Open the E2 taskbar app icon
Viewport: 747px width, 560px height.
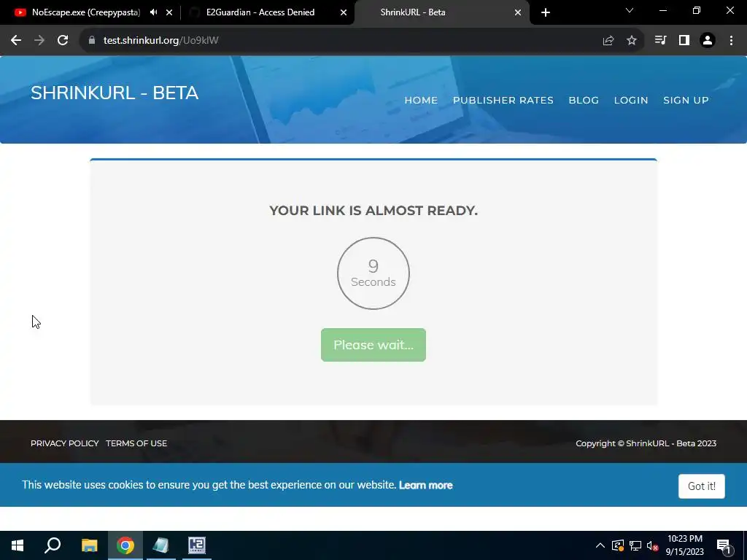[197, 545]
